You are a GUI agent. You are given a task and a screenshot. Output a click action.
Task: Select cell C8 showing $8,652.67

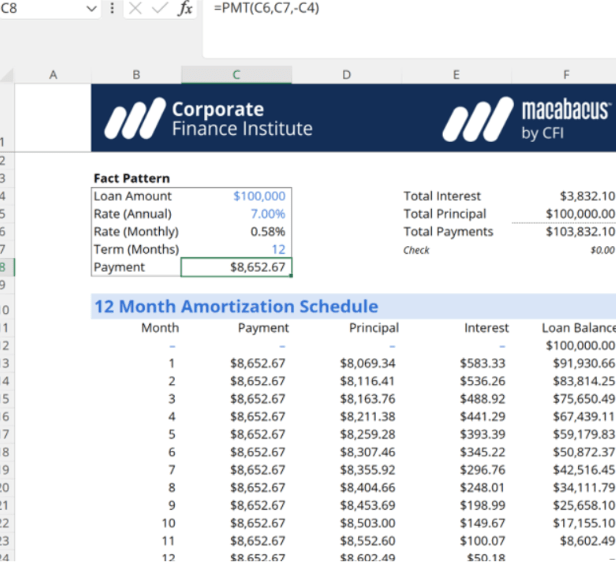coord(236,267)
